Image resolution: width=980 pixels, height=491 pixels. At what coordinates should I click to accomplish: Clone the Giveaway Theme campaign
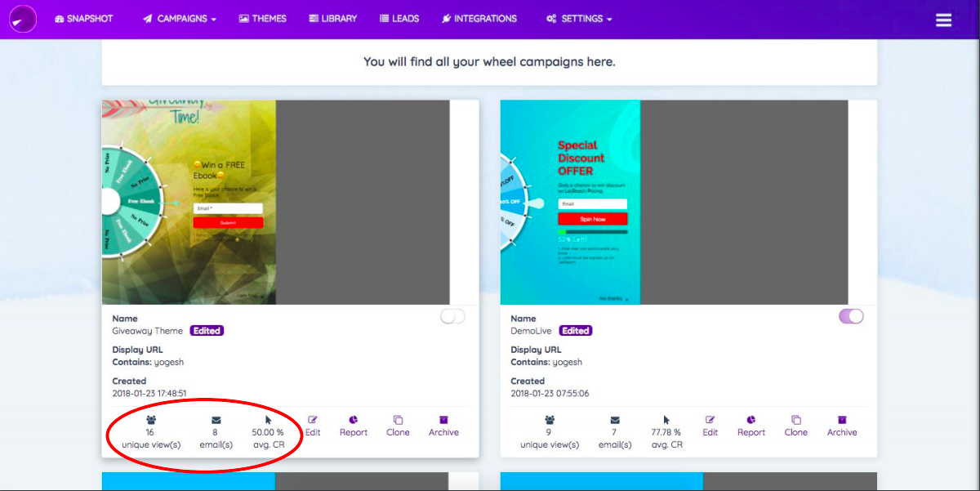click(398, 426)
